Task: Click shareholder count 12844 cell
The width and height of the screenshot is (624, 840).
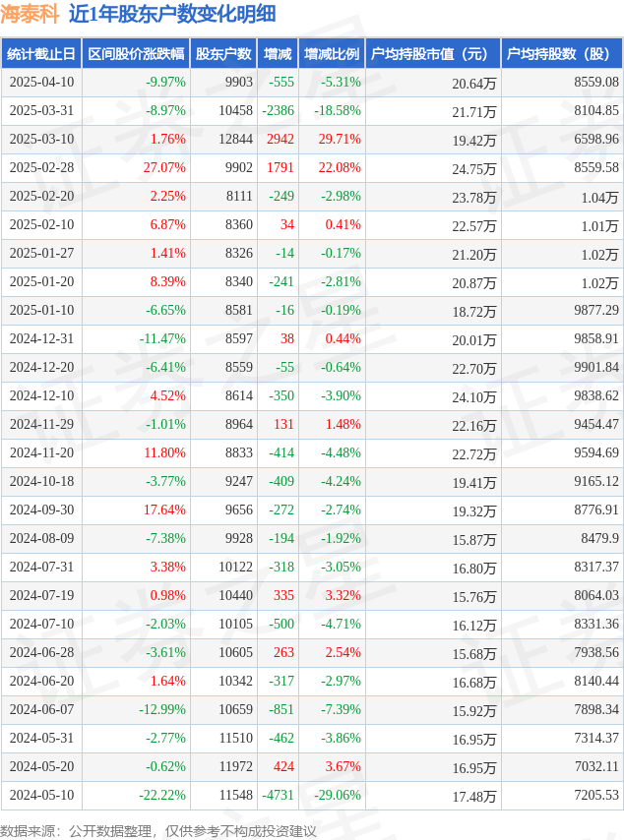Action: coord(235,140)
